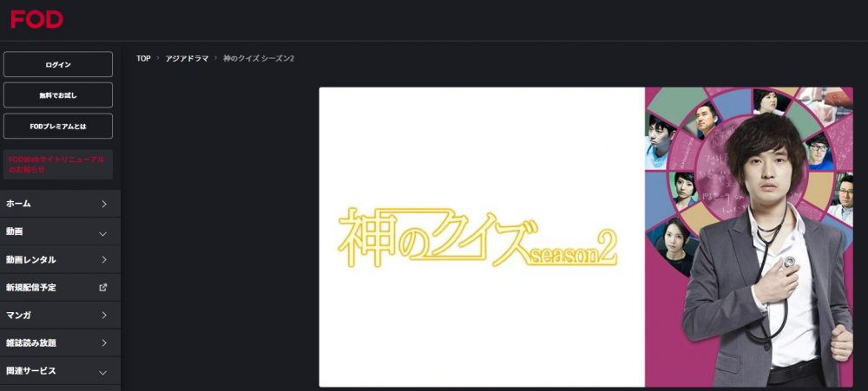Image resolution: width=868 pixels, height=391 pixels.
Task: Open アジアドラマ breadcrumb link
Action: [x=187, y=58]
